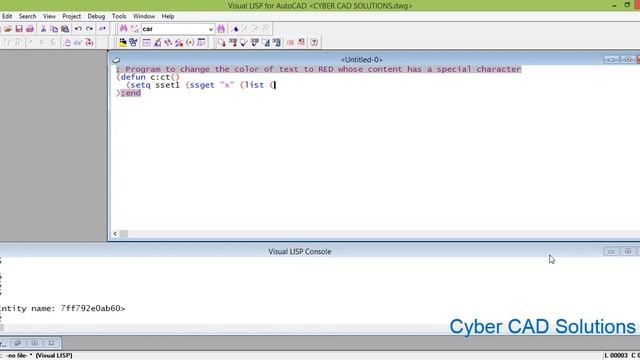Click the '(setq sset1 (ssget' code line
This screenshot has width=640, height=360.
coord(201,85)
